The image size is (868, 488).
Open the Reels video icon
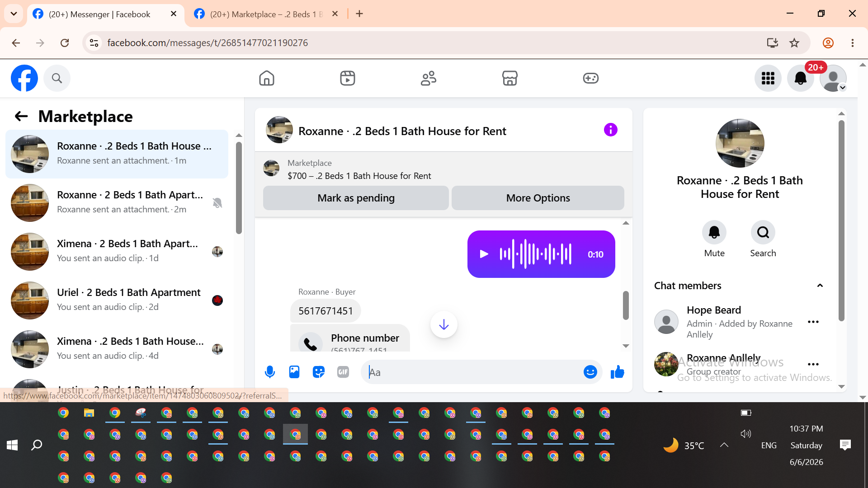coord(348,78)
